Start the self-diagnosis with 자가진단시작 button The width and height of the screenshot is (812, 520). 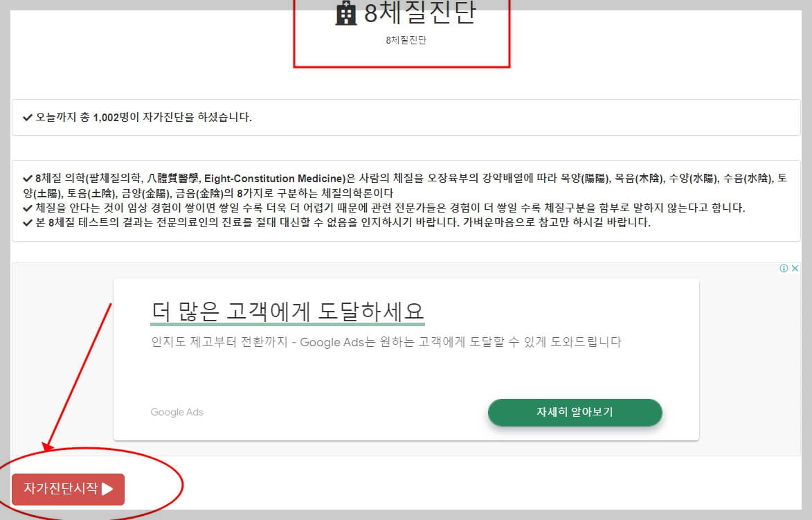(x=67, y=489)
